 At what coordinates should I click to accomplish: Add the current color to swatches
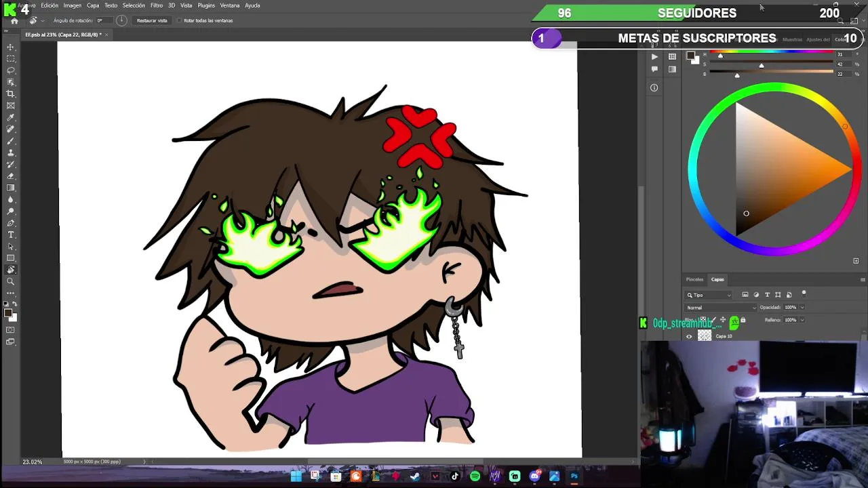click(856, 261)
